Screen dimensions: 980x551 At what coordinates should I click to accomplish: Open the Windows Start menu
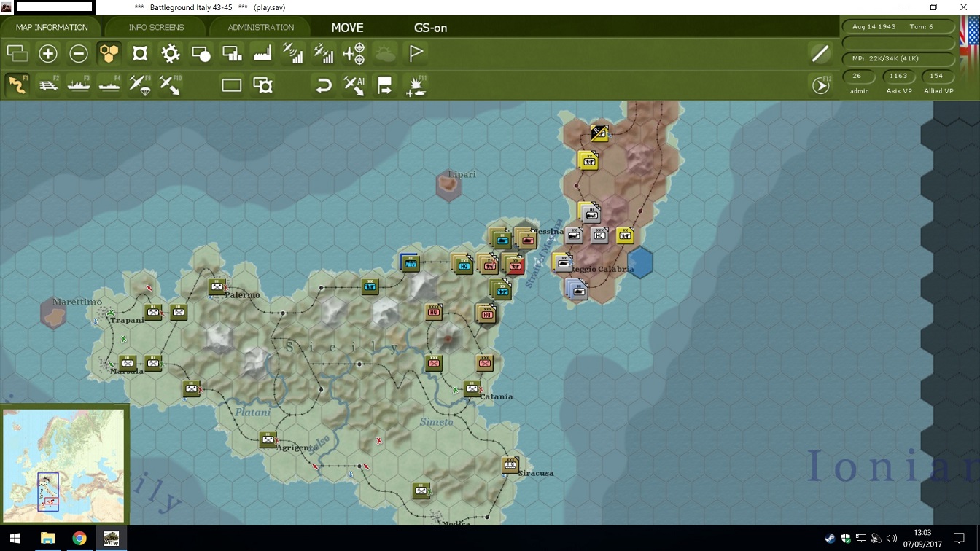tap(15, 539)
